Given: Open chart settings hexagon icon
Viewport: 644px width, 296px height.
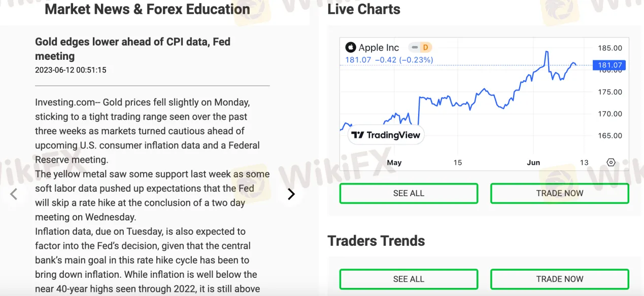Looking at the screenshot, I should (611, 163).
